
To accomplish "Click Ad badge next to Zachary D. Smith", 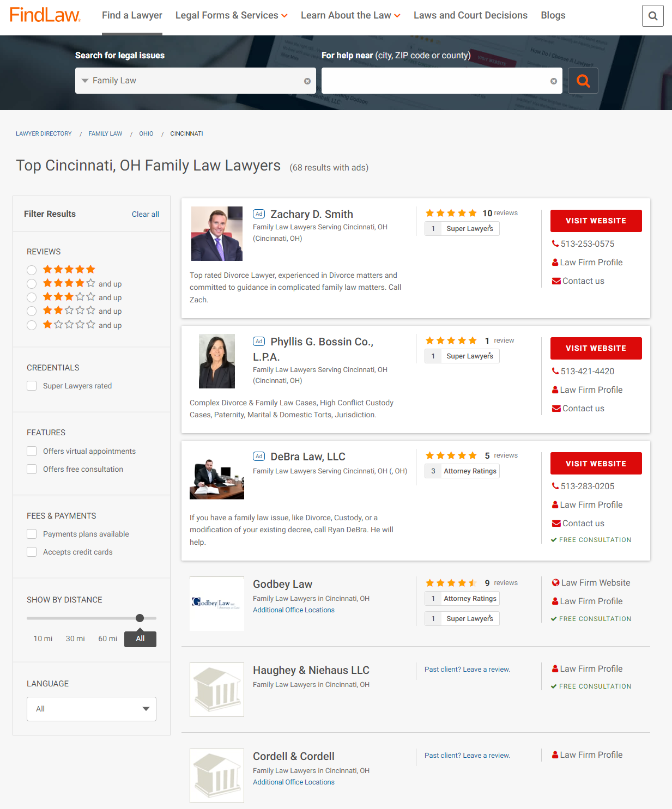I will point(259,214).
